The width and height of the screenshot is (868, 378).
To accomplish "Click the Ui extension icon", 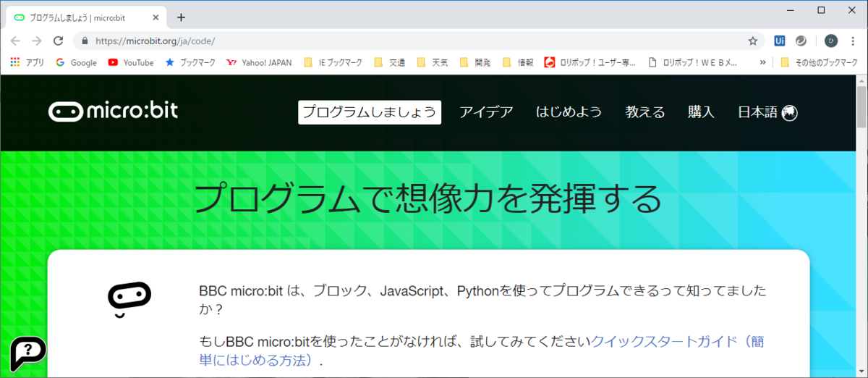I will [x=780, y=41].
